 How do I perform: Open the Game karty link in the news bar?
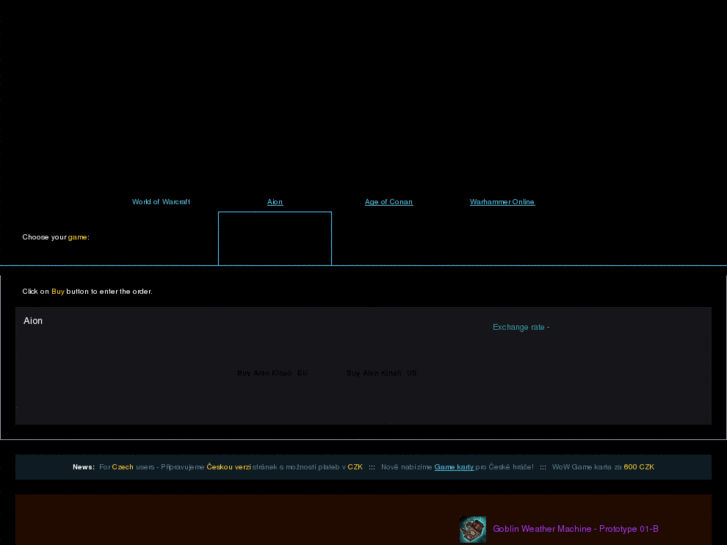(x=454, y=467)
